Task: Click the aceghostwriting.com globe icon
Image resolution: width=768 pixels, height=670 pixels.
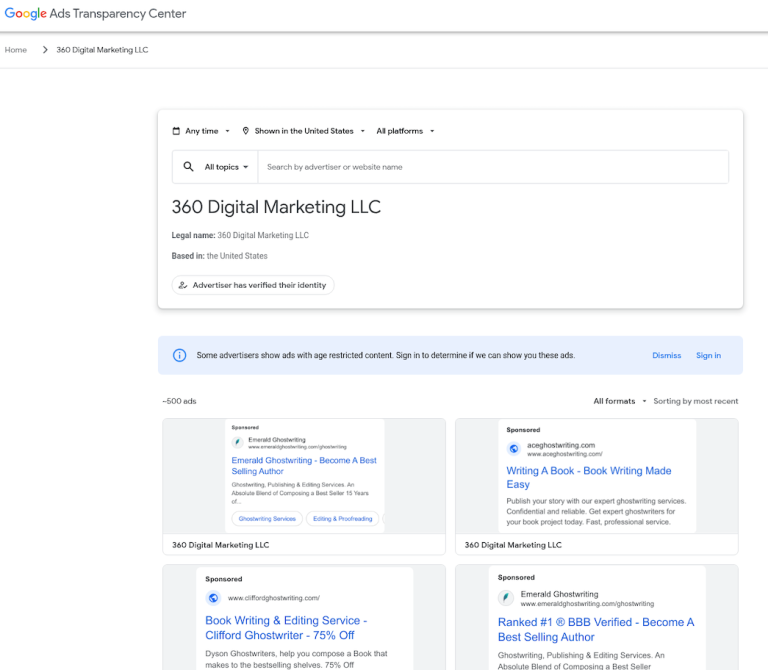Action: click(x=514, y=448)
